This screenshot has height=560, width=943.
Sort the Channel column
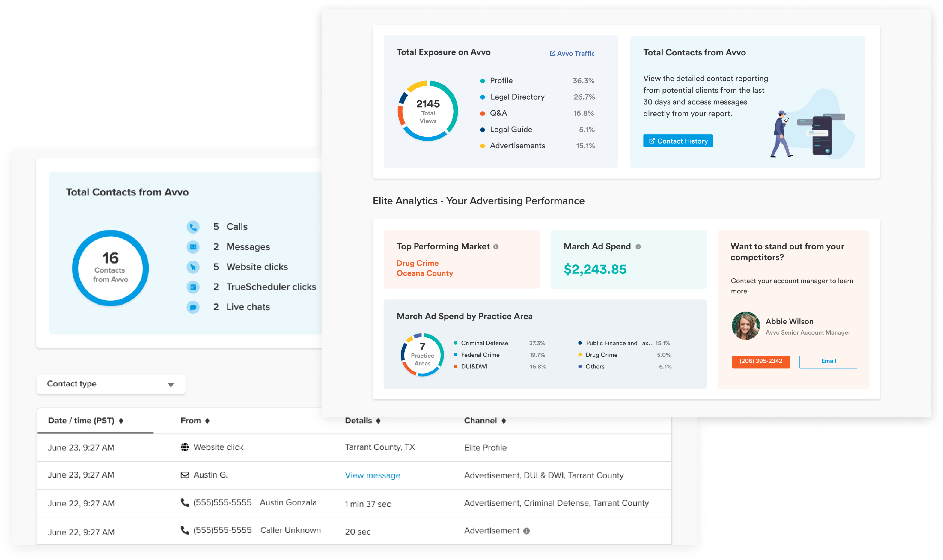click(x=485, y=420)
